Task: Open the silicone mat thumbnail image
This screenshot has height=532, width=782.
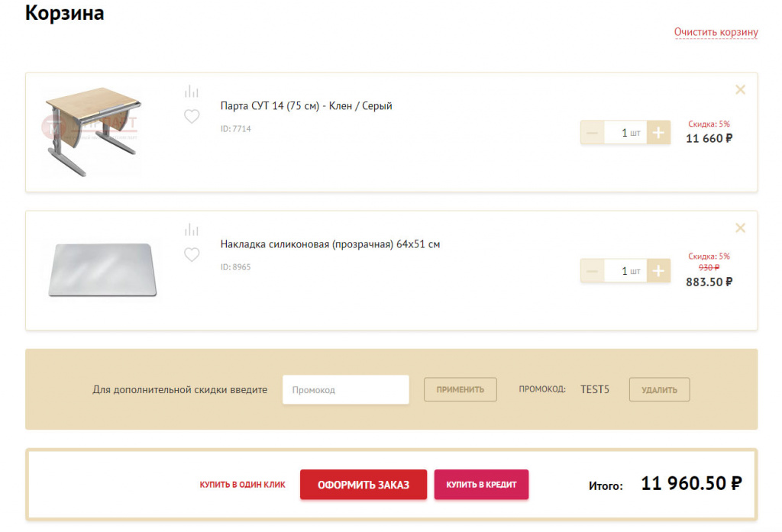Action: [x=102, y=269]
